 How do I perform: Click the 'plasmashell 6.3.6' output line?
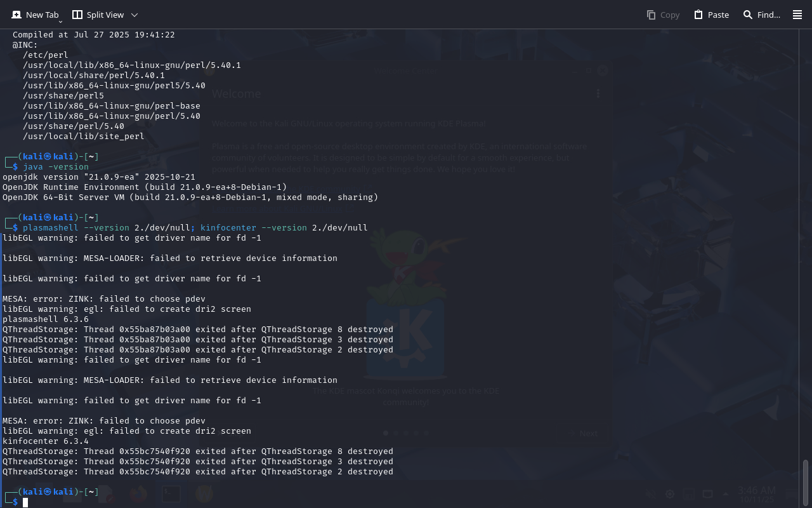[46, 319]
